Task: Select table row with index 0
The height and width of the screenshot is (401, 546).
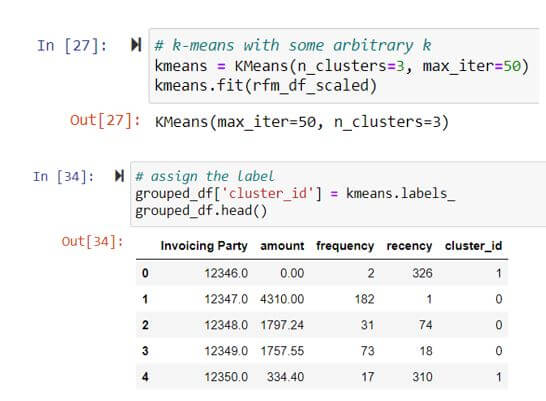Action: (x=322, y=273)
